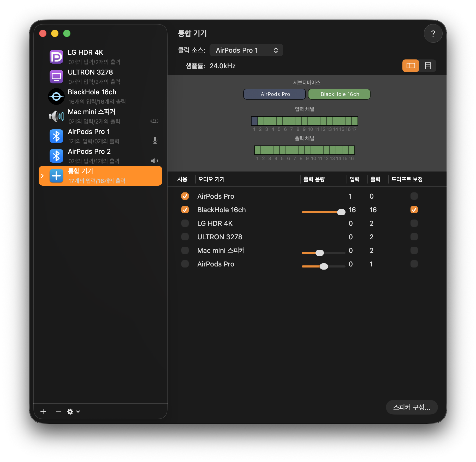This screenshot has height=462, width=476.
Task: Click the minus icon to remove device
Action: tap(58, 411)
